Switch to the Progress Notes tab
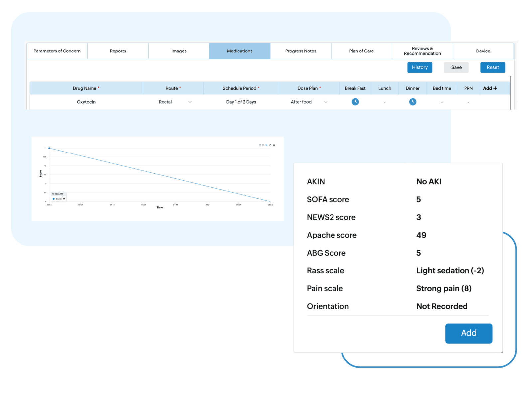Image resolution: width=532 pixels, height=409 pixels. click(x=300, y=51)
